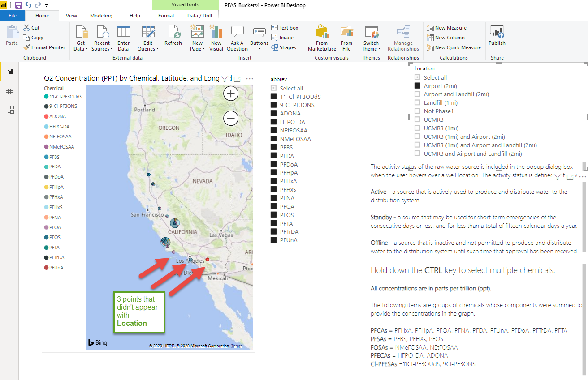
Task: Toggle ADONA checkbox in abbrev slicer
Action: pos(273,113)
